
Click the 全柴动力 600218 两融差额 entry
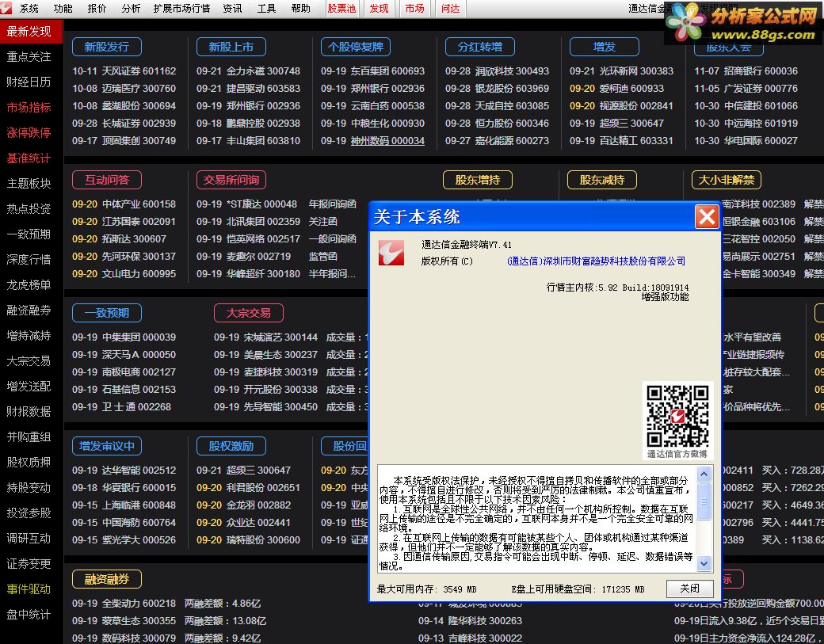(x=166, y=604)
